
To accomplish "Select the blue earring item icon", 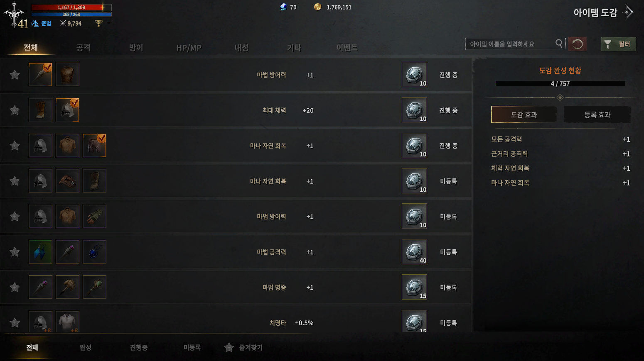I will click(x=40, y=252).
